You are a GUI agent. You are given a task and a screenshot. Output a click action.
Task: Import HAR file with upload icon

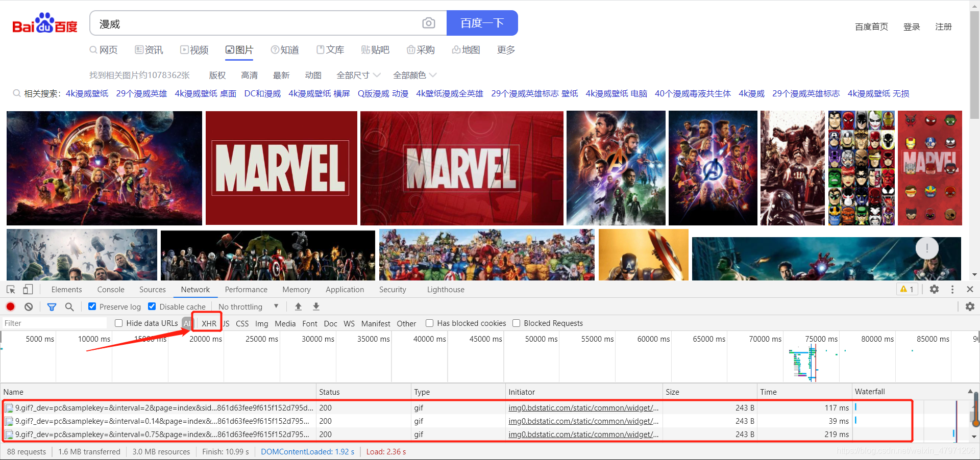pyautogui.click(x=299, y=306)
